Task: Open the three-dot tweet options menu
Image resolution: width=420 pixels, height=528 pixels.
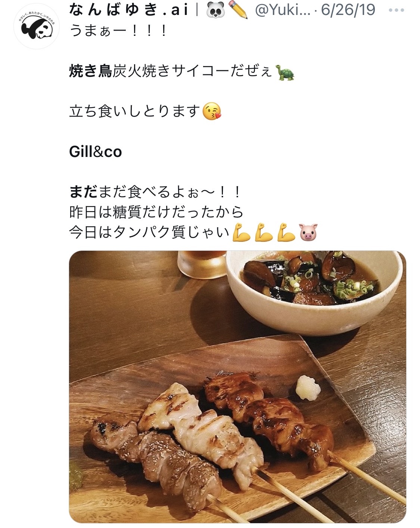Action: 396,10
